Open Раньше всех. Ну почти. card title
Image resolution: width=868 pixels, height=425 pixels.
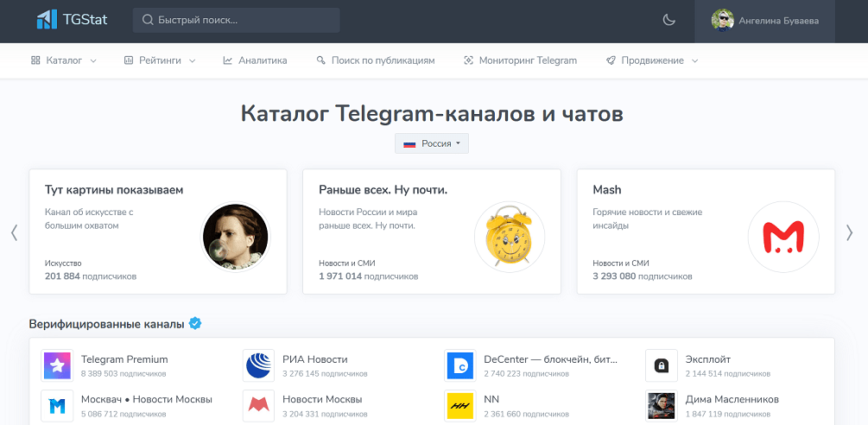pyautogui.click(x=383, y=190)
